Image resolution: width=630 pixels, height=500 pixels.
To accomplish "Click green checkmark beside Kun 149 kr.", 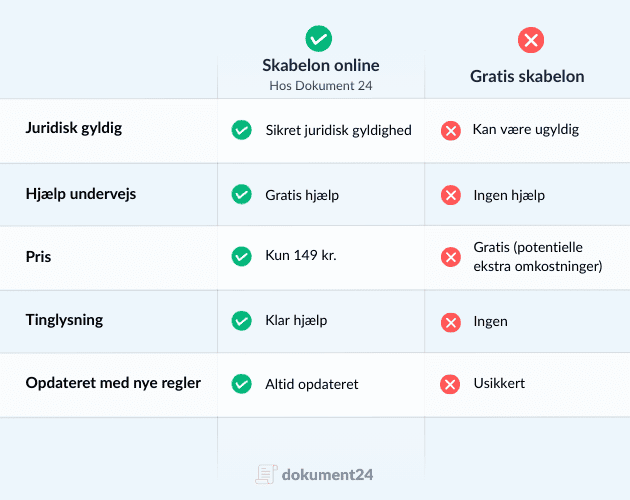I will pos(241,257).
